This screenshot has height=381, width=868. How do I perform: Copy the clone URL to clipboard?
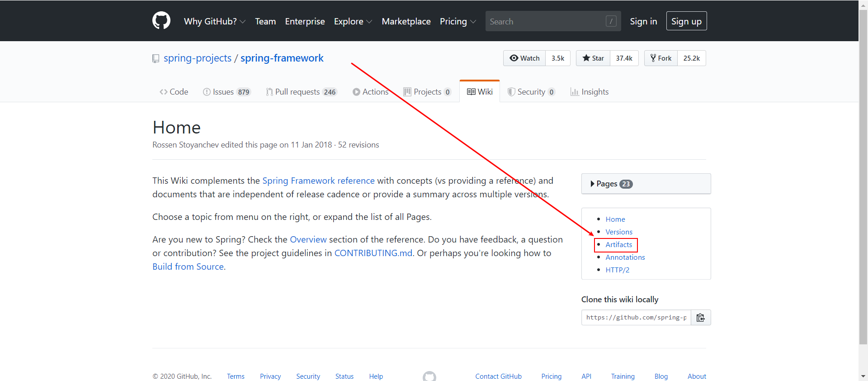[x=701, y=317]
